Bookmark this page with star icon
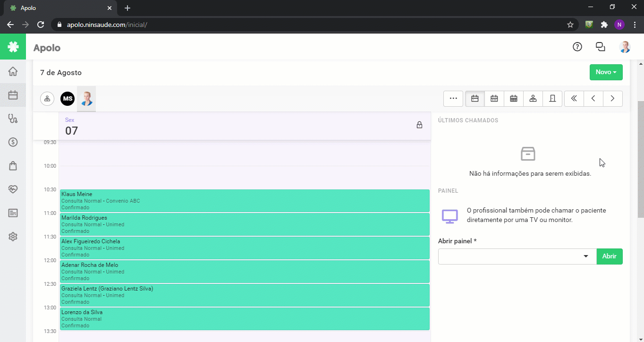Viewport: 644px width, 342px height. [x=570, y=25]
